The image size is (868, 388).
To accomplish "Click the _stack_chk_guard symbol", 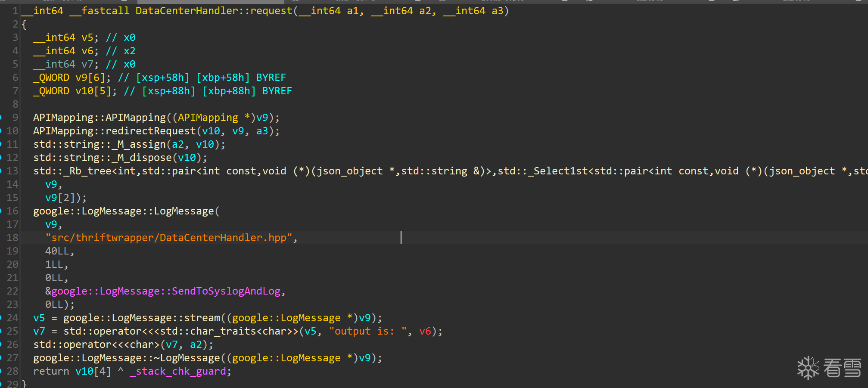I will (178, 371).
